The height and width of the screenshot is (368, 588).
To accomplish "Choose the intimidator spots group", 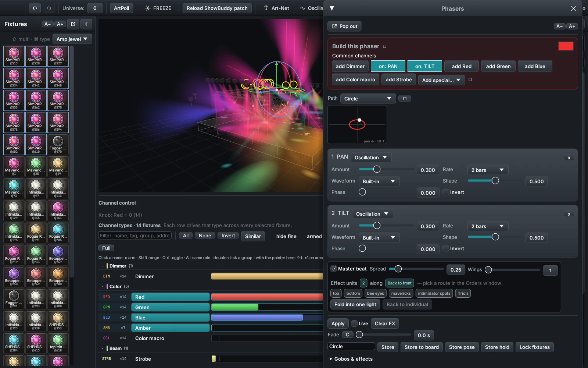I will [434, 293].
